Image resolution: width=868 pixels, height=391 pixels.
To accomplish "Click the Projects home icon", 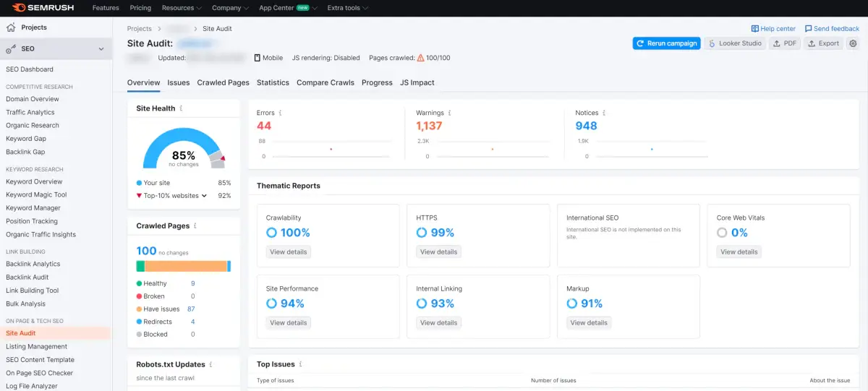I will pos(11,27).
